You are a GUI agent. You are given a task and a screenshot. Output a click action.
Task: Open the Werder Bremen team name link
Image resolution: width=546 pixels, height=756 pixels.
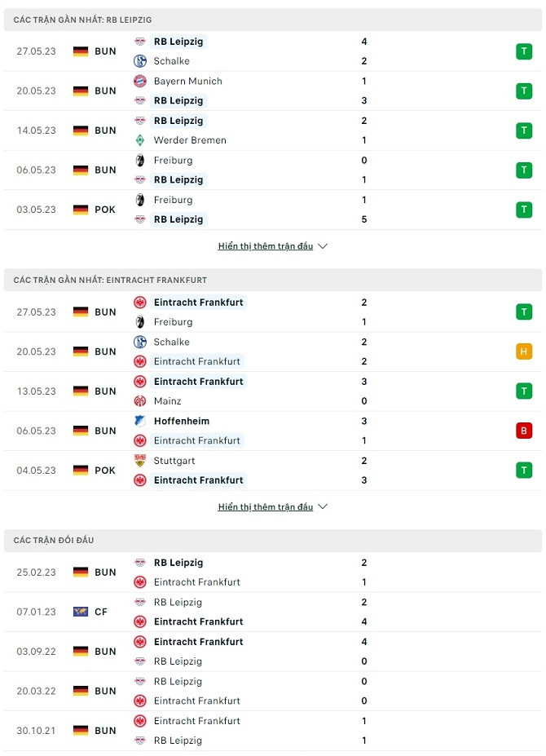(x=190, y=140)
